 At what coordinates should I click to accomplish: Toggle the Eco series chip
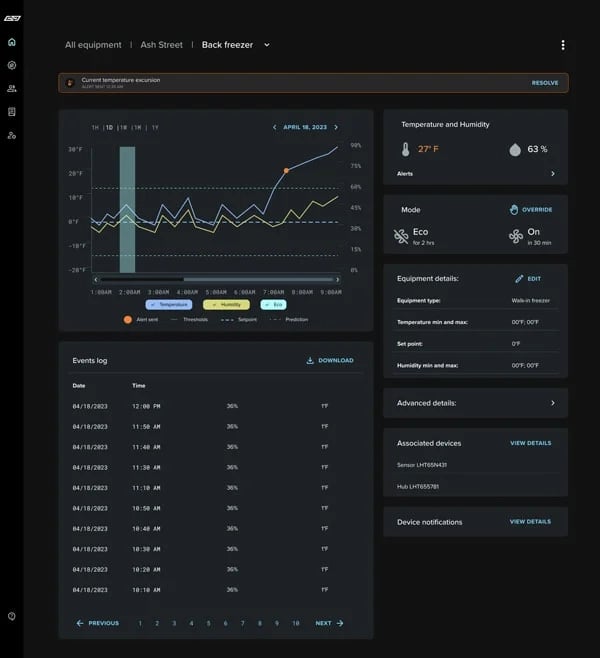tap(274, 305)
